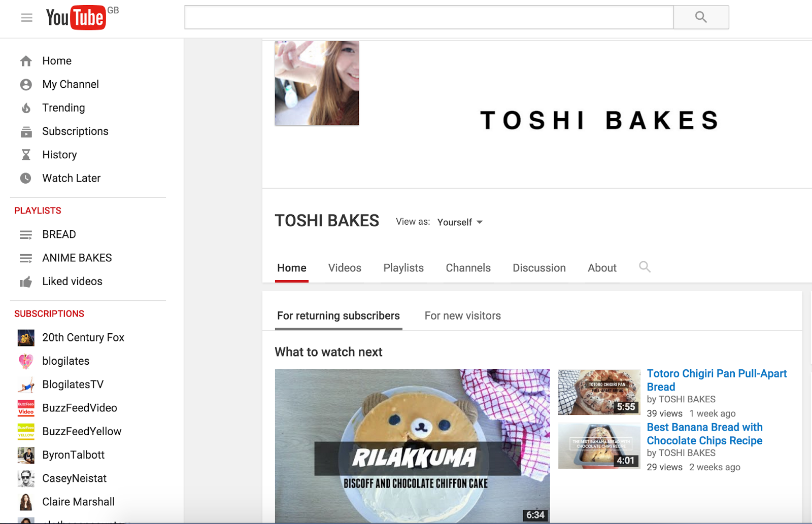Open Best Banana Bread with Chocolate Chips link
Image resolution: width=812 pixels, height=524 pixels.
pyautogui.click(x=704, y=434)
